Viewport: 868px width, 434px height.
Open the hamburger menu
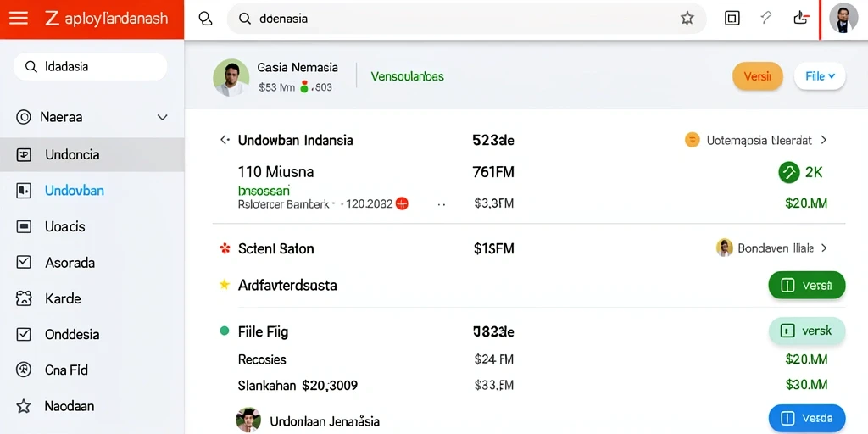[x=19, y=19]
